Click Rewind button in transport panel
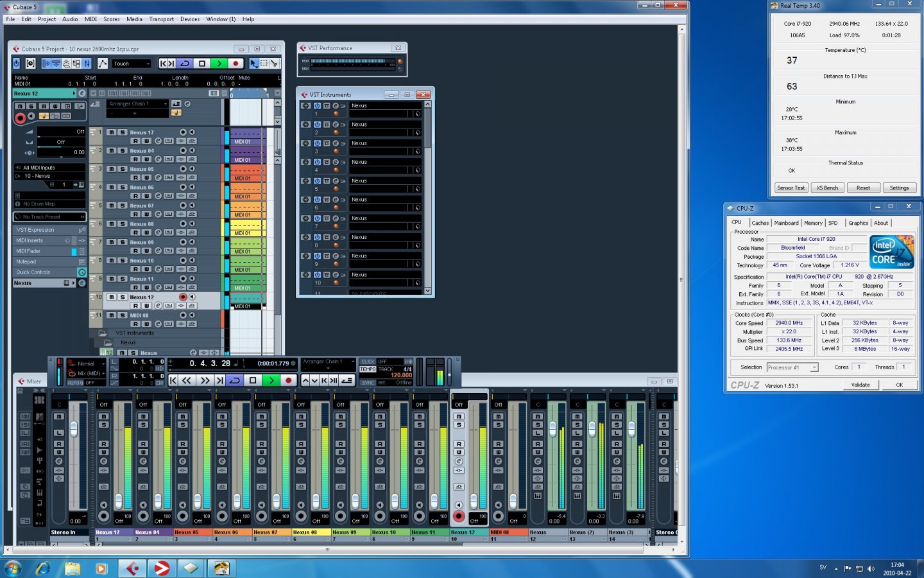 [x=187, y=380]
